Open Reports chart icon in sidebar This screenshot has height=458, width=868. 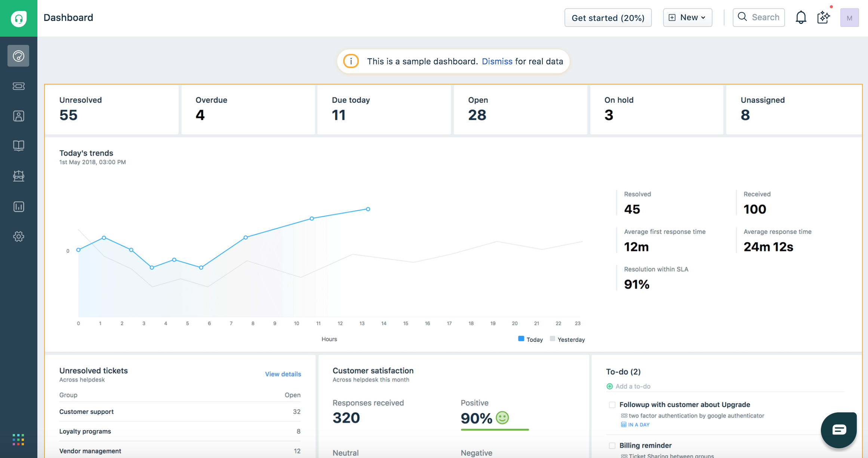coord(18,207)
